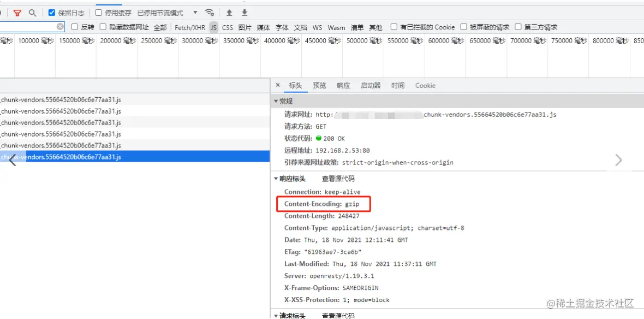This screenshot has width=644, height=319.
Task: Click the 800000 毫秒 timeline mark
Action: [x=611, y=41]
